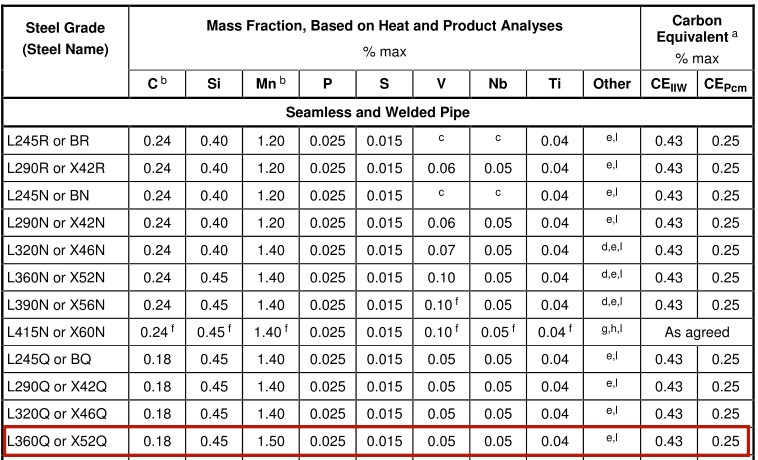Click the "Ti" column header
The height and width of the screenshot is (460, 758).
(x=555, y=85)
